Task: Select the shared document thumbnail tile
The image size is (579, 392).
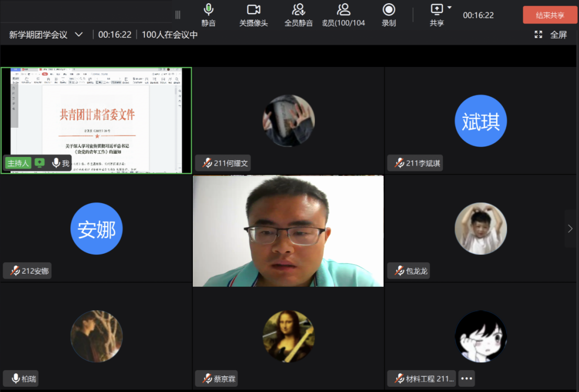Action: coord(96,113)
